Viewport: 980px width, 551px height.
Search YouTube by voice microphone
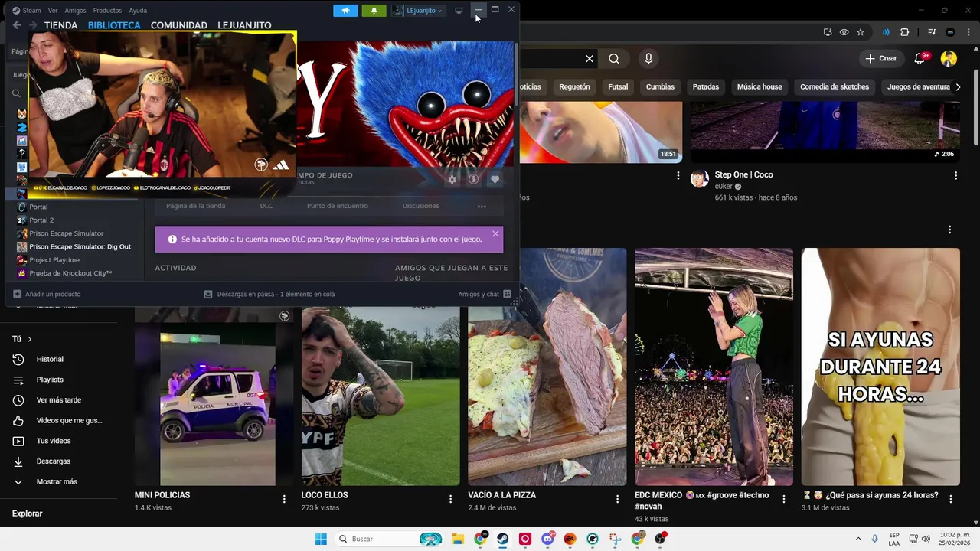click(x=648, y=59)
